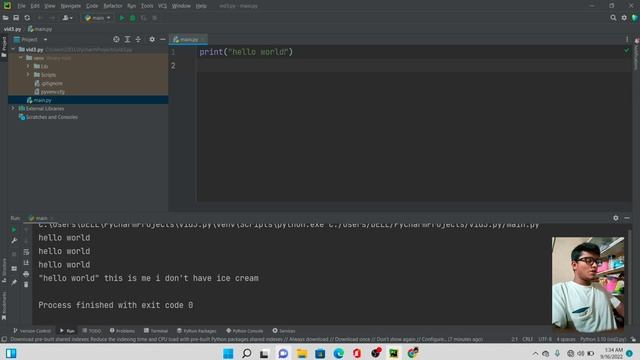640x360 pixels.
Task: Toggle the Bookmarks tool window on the left stripe
Action: [4, 306]
